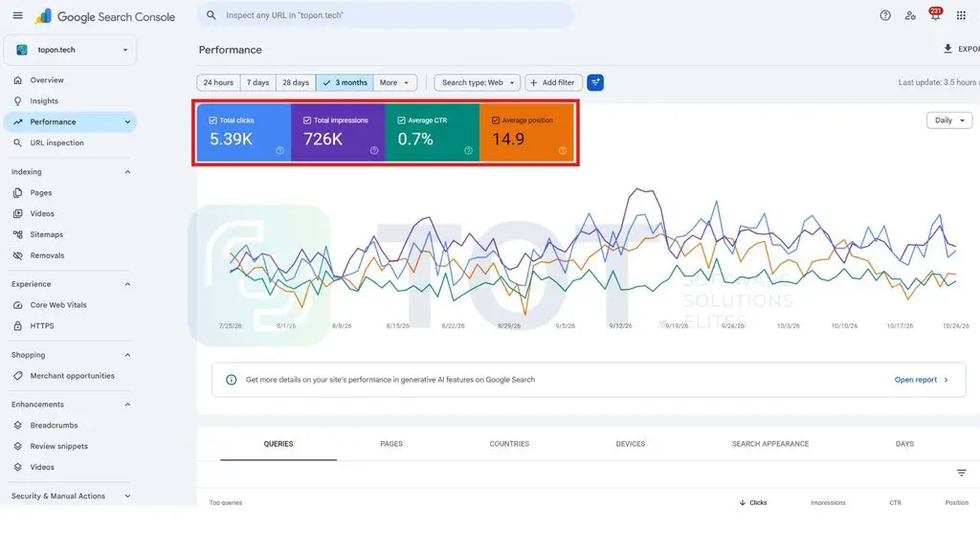Image resolution: width=980 pixels, height=551 pixels.
Task: Select the 24 hours date range
Action: click(x=218, y=82)
